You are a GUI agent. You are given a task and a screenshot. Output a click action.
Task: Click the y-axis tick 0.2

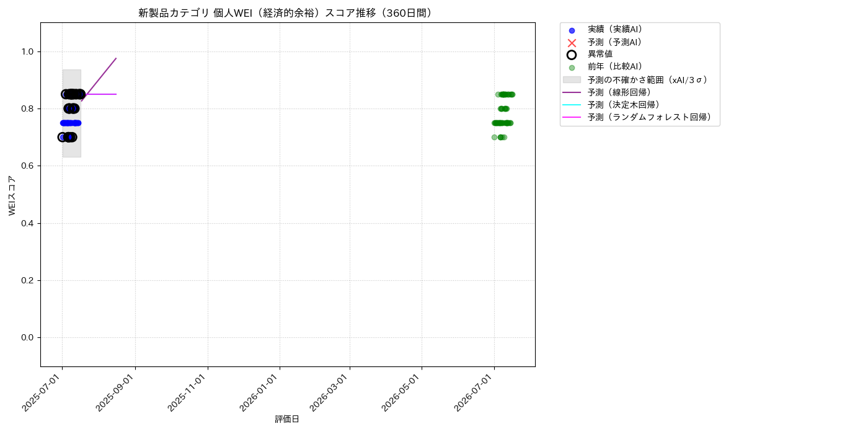click(28, 280)
